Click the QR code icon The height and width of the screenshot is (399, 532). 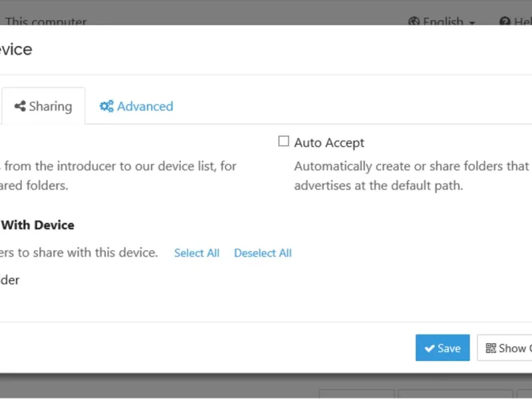[491, 348]
